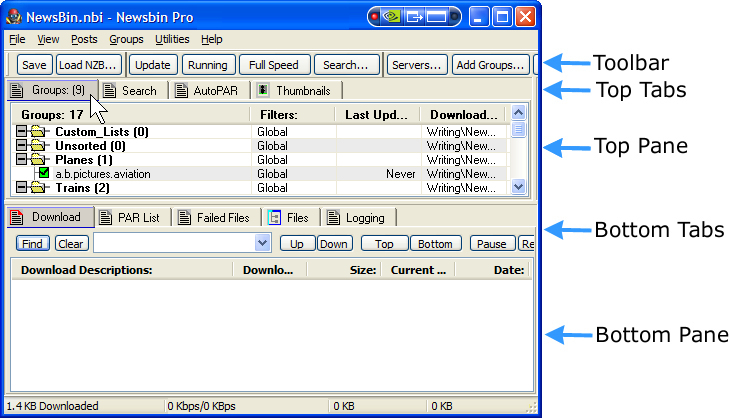Click the Search... toolbar button
The image size is (729, 418).
346,65
